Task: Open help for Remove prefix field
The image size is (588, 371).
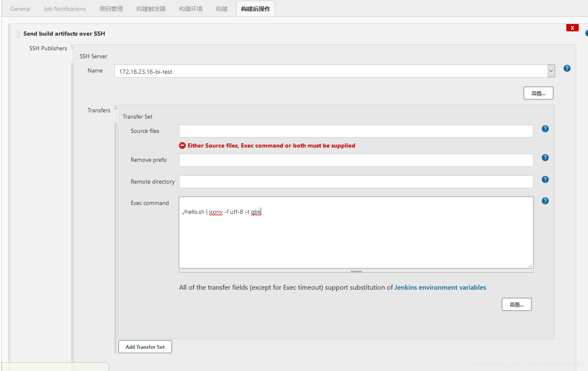Action: (545, 158)
